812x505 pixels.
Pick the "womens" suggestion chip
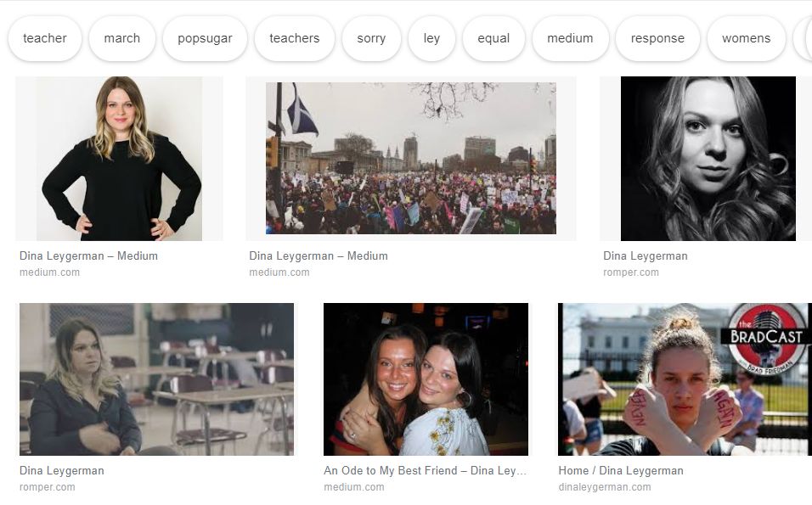pyautogui.click(x=747, y=38)
